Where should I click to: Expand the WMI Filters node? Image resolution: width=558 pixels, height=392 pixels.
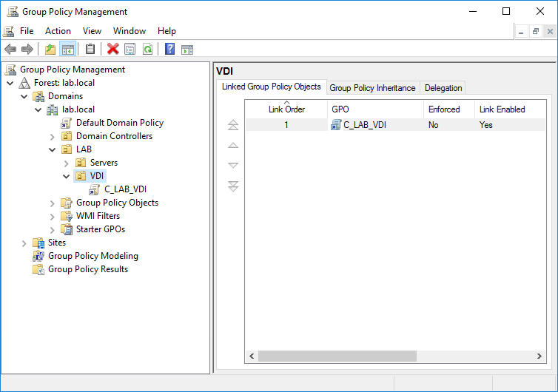(53, 216)
